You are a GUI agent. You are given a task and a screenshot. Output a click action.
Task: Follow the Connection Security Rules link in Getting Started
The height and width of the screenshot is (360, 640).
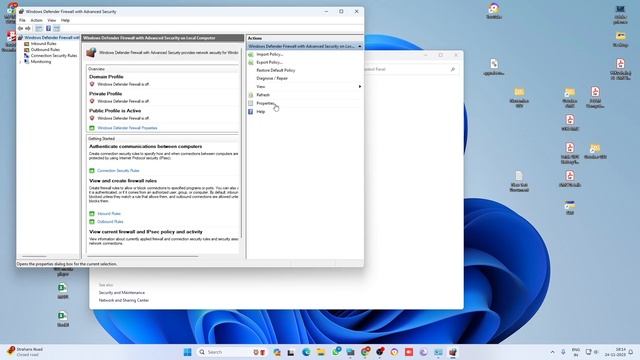118,170
